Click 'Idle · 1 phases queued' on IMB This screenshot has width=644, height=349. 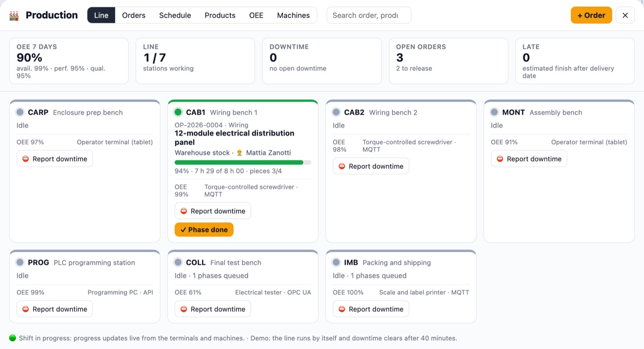pos(370,275)
